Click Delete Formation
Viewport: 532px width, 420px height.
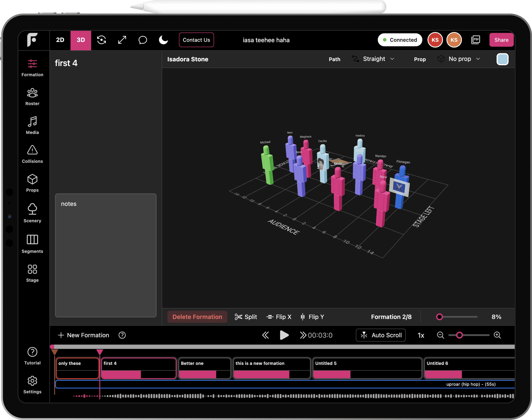(197, 317)
